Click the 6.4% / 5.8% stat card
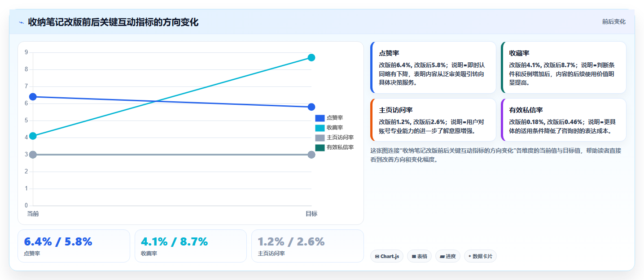Screen dimensions: 644x280 pos(74,246)
